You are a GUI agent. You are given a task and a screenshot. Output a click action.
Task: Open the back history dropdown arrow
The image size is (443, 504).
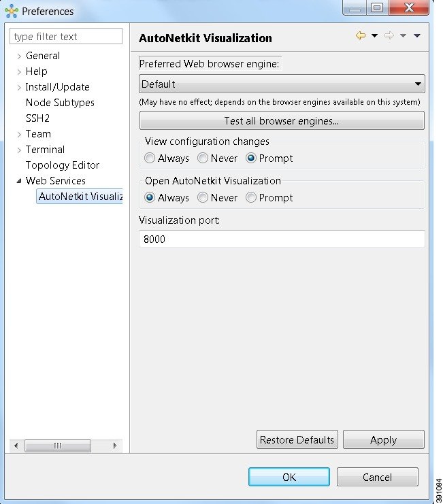(374, 35)
